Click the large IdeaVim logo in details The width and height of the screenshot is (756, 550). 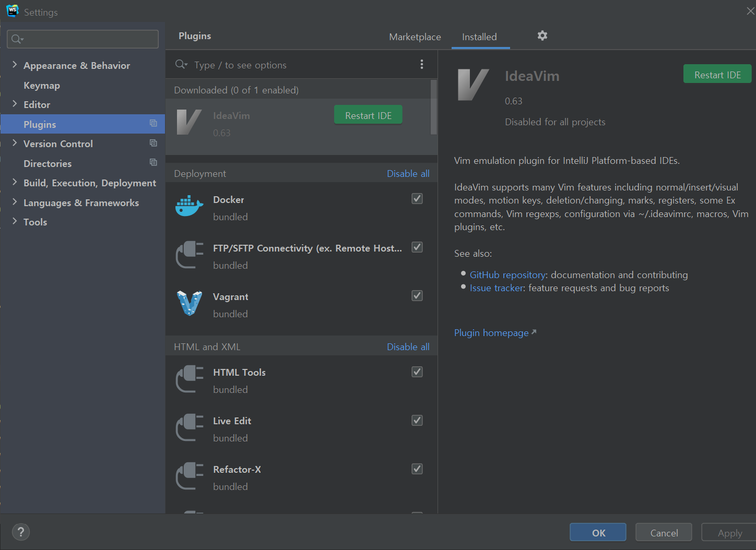pyautogui.click(x=473, y=84)
